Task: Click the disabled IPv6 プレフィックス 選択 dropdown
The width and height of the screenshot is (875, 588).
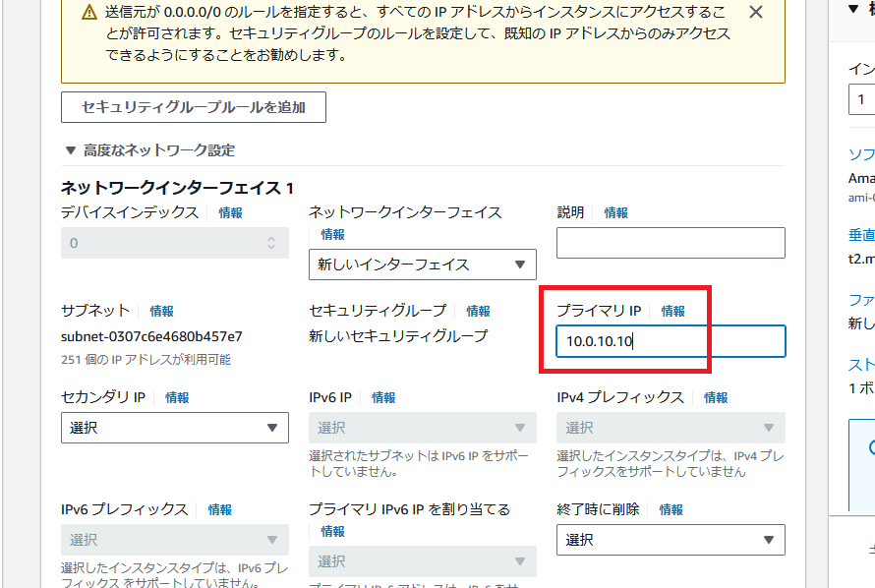Action: (175, 540)
